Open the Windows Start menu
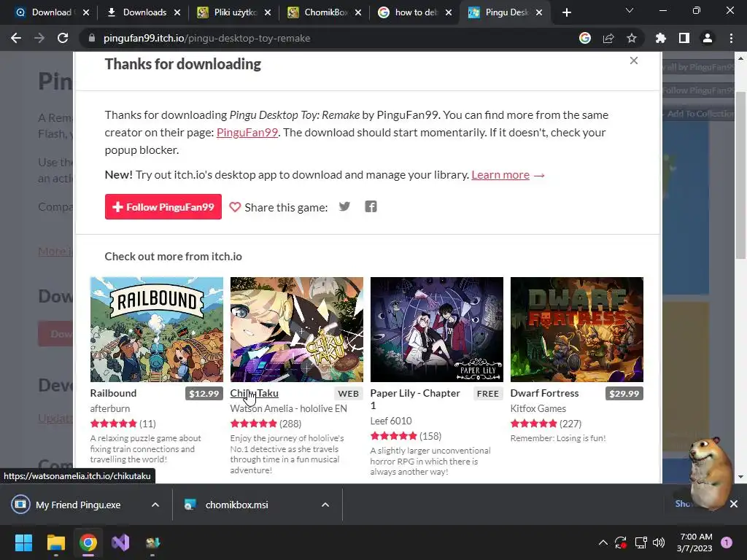The width and height of the screenshot is (747, 560). tap(23, 542)
